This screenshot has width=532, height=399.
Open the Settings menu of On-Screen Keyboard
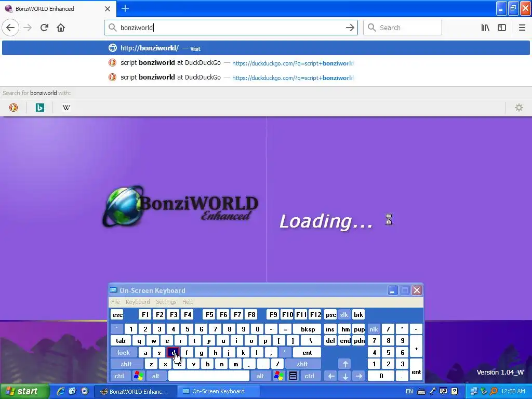166,302
